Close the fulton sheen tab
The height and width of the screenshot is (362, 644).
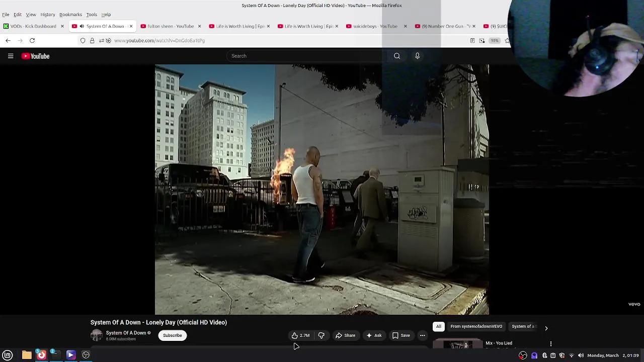(x=199, y=26)
